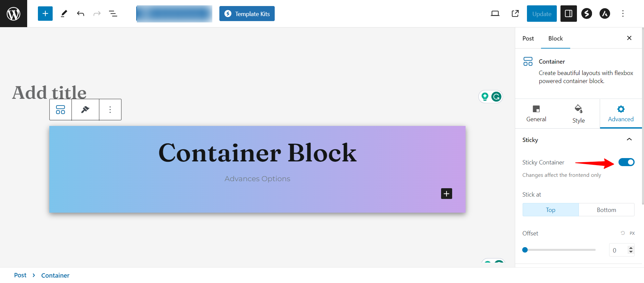
Task: Switch to the Post tab
Action: 528,39
